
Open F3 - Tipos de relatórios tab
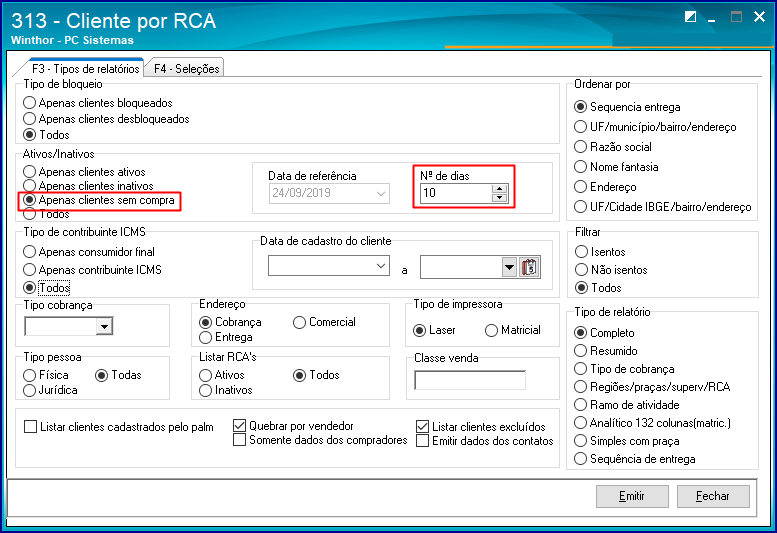[85, 68]
